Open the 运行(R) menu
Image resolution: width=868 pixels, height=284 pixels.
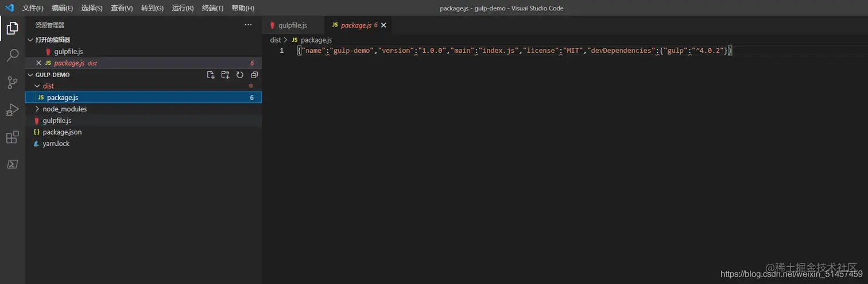point(183,8)
